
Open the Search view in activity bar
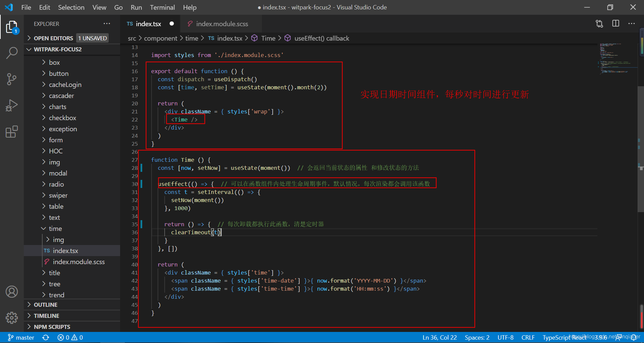point(12,53)
